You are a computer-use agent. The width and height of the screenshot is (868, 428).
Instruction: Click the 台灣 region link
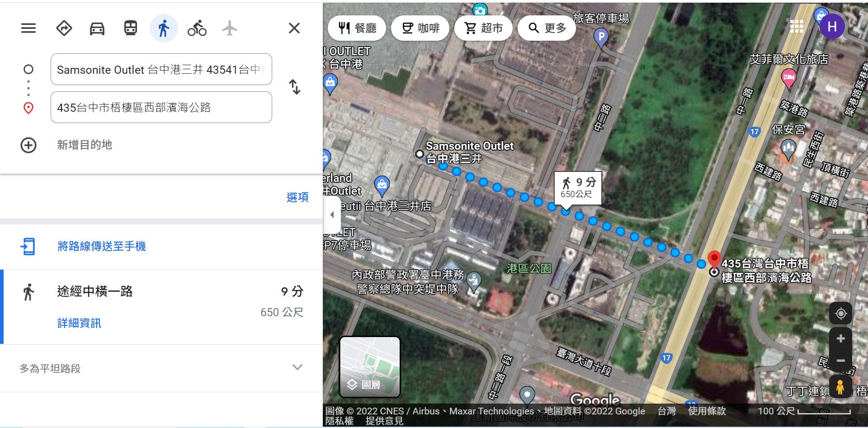pos(666,411)
